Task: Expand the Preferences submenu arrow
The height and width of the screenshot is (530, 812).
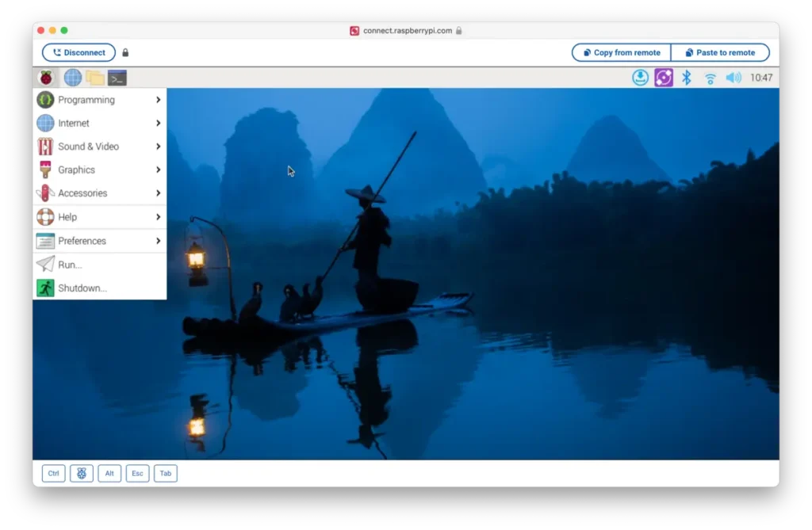Action: tap(158, 241)
